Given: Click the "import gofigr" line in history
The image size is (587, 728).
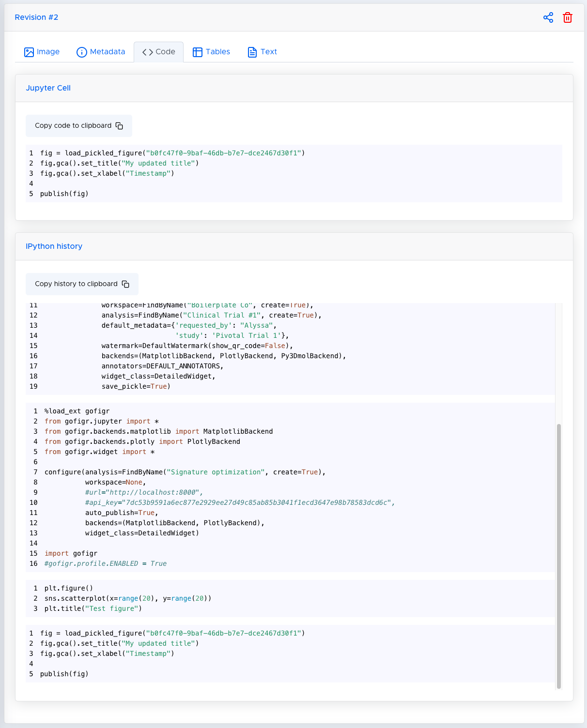Looking at the screenshot, I should (71, 553).
